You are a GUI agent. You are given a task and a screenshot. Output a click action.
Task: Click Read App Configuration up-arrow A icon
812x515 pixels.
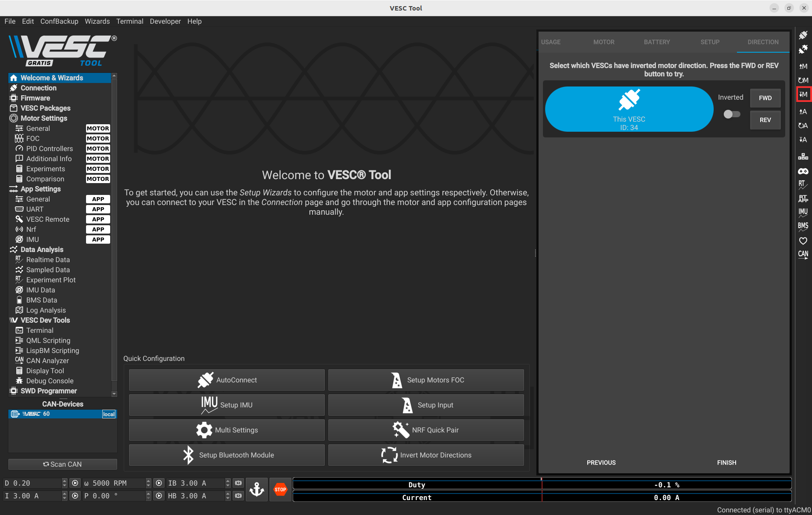pyautogui.click(x=803, y=112)
